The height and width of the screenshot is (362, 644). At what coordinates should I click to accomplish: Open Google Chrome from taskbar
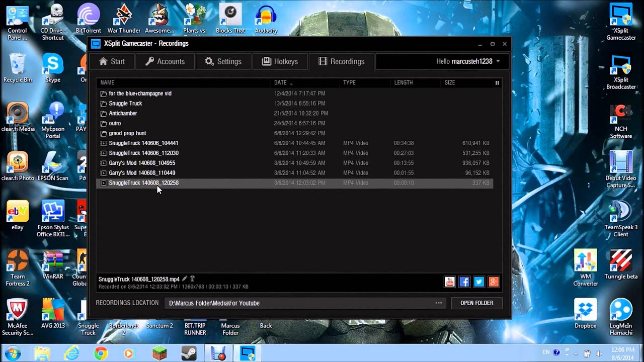click(101, 353)
